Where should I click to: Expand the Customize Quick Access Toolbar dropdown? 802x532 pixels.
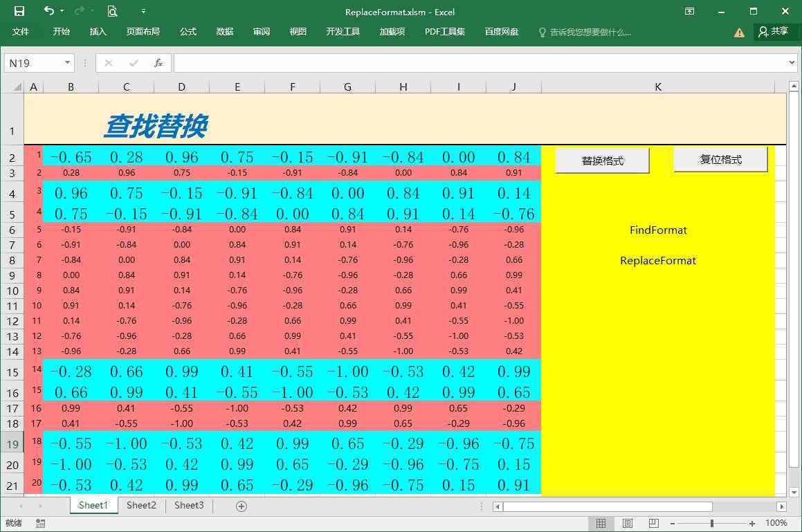point(143,11)
